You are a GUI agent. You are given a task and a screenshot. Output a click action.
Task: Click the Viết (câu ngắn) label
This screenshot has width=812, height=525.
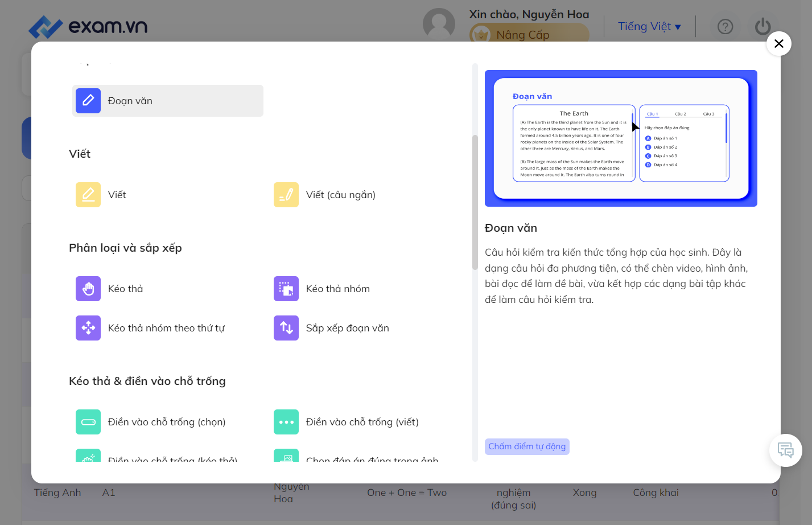click(x=341, y=195)
